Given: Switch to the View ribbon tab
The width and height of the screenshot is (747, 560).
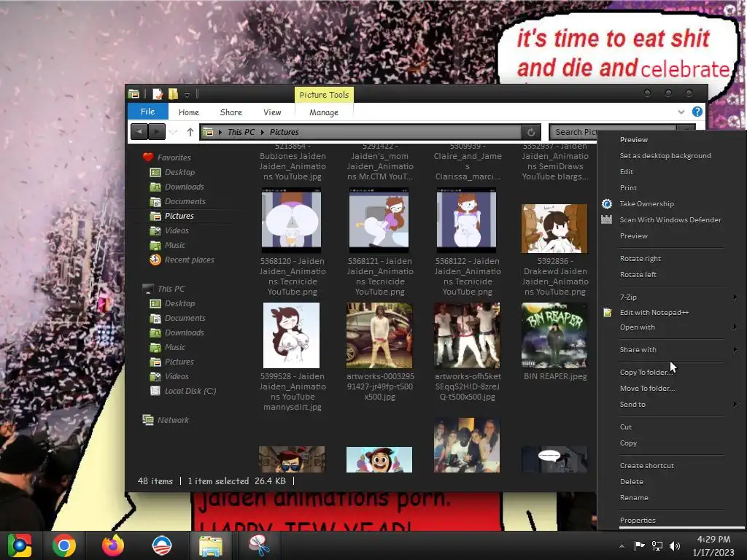Looking at the screenshot, I should [272, 112].
